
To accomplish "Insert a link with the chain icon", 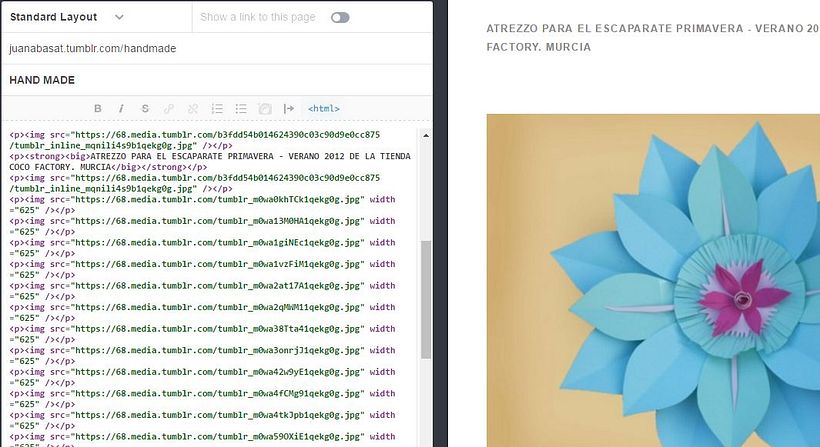I will click(x=169, y=108).
